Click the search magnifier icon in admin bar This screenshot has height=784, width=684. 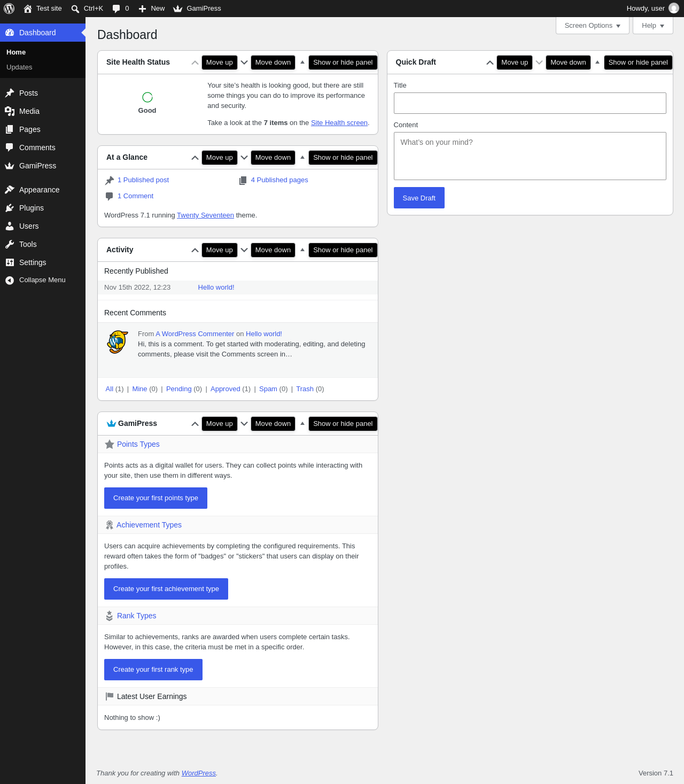point(75,9)
